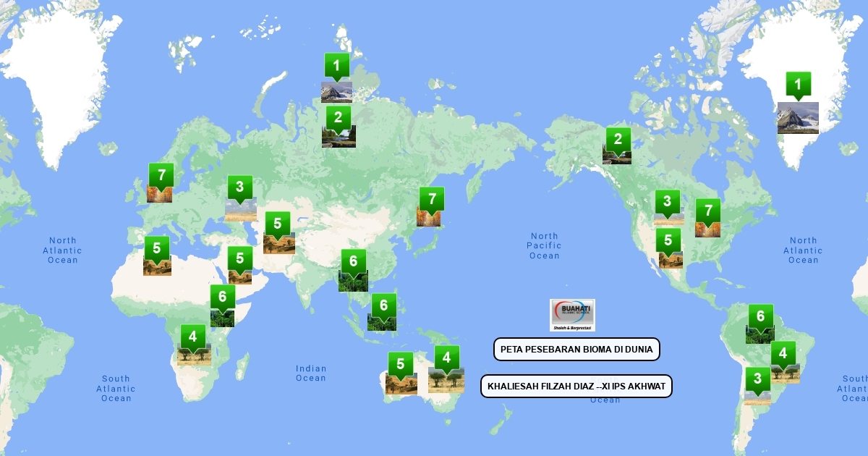Click marker 2 over Alaska and northwest Canada
868x456 pixels.
click(x=618, y=139)
